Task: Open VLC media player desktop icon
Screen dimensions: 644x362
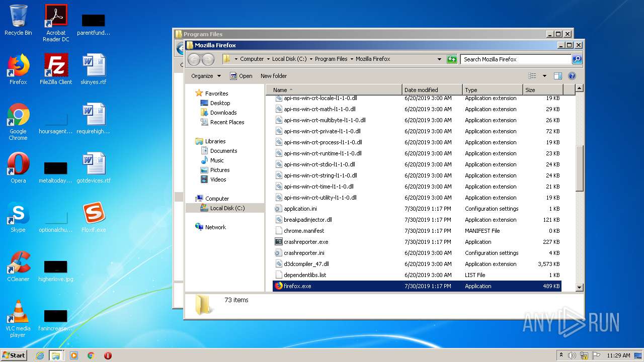Action: pyautogui.click(x=18, y=319)
